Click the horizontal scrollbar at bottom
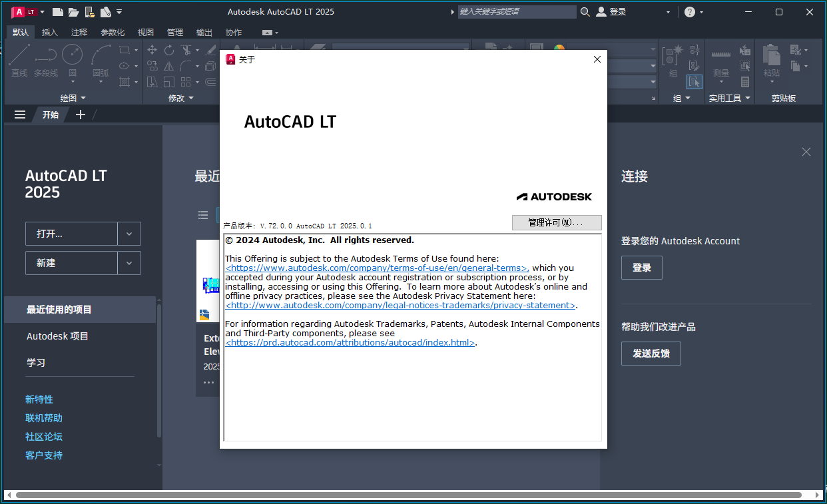Viewport: 827px width, 504px height. (x=409, y=495)
